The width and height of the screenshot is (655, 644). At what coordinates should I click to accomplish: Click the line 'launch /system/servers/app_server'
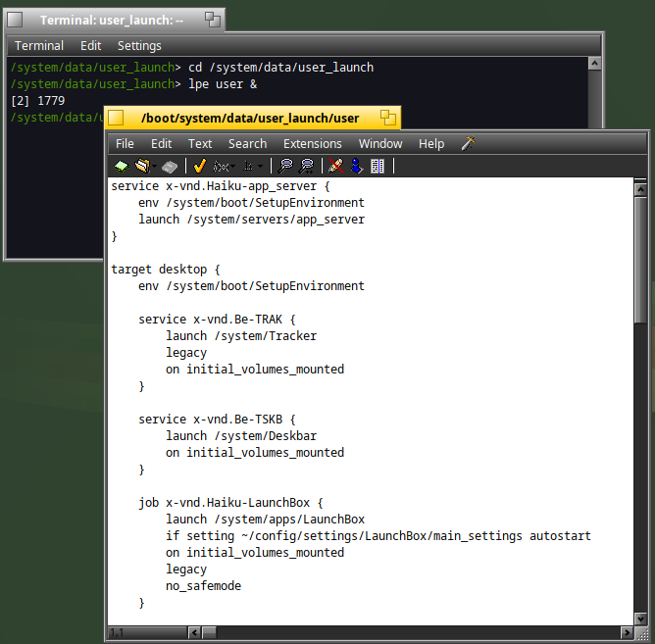click(x=251, y=220)
